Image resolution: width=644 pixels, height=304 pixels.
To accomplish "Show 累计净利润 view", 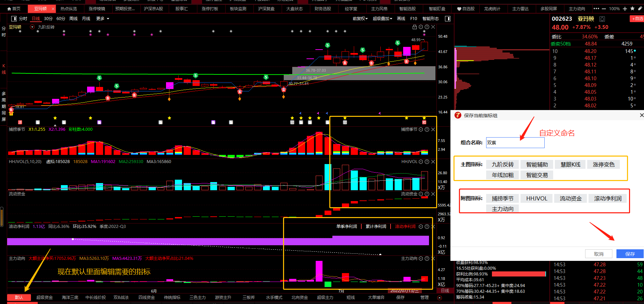I will 376,227.
